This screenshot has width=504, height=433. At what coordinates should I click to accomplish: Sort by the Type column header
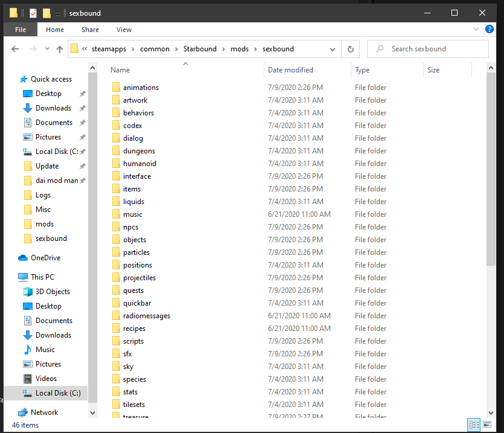coord(362,70)
